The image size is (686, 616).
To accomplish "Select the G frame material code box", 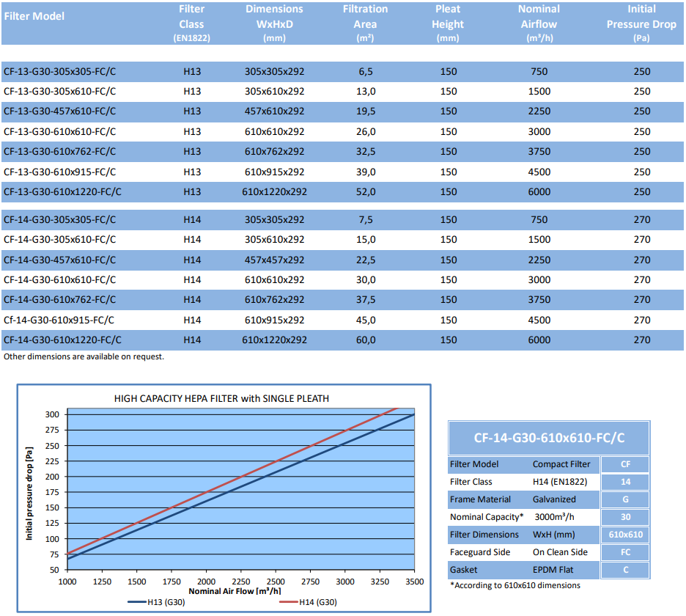I will pyautogui.click(x=625, y=499).
